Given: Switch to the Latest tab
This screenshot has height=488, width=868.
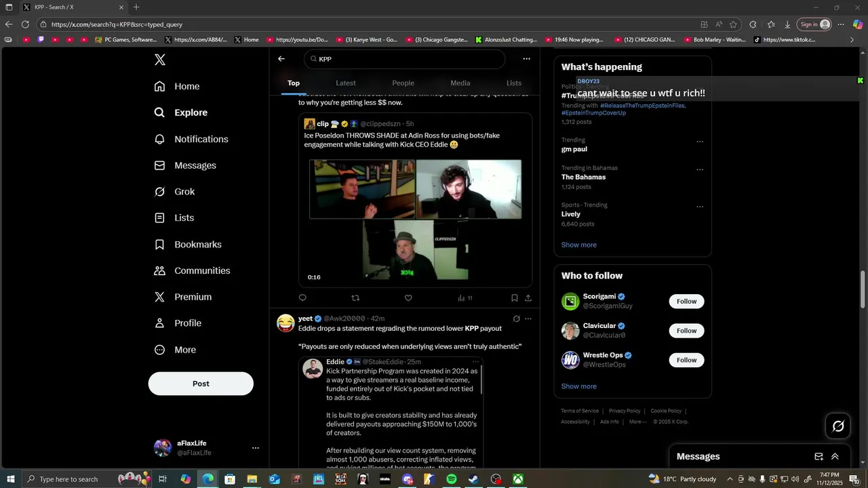Looking at the screenshot, I should [x=346, y=83].
